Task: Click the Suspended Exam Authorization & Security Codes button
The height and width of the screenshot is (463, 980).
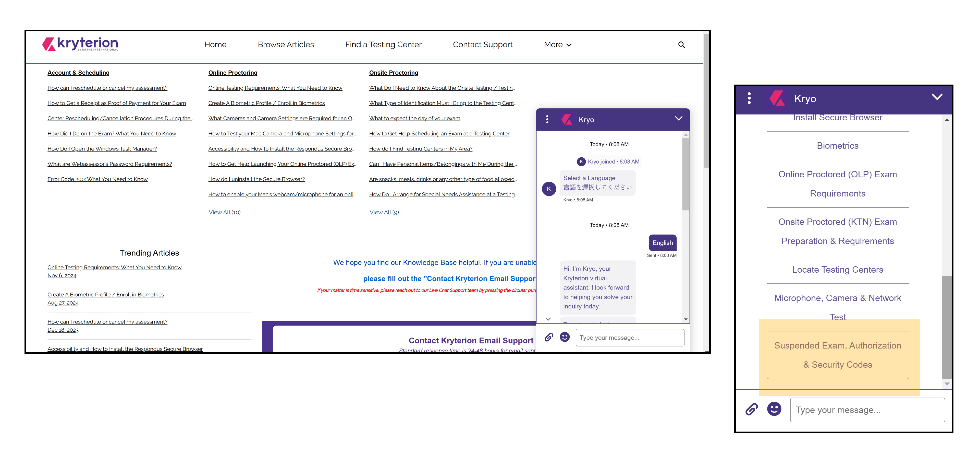Action: point(837,354)
